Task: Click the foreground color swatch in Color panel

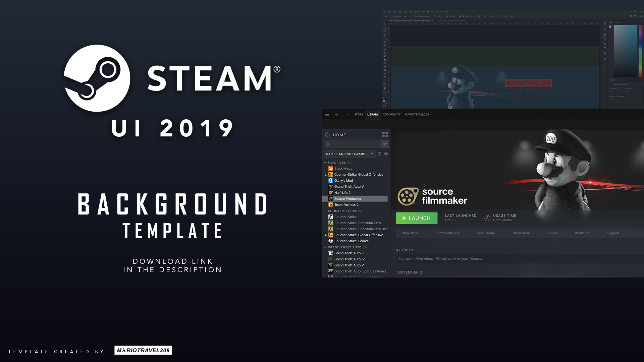Action: [610, 26]
